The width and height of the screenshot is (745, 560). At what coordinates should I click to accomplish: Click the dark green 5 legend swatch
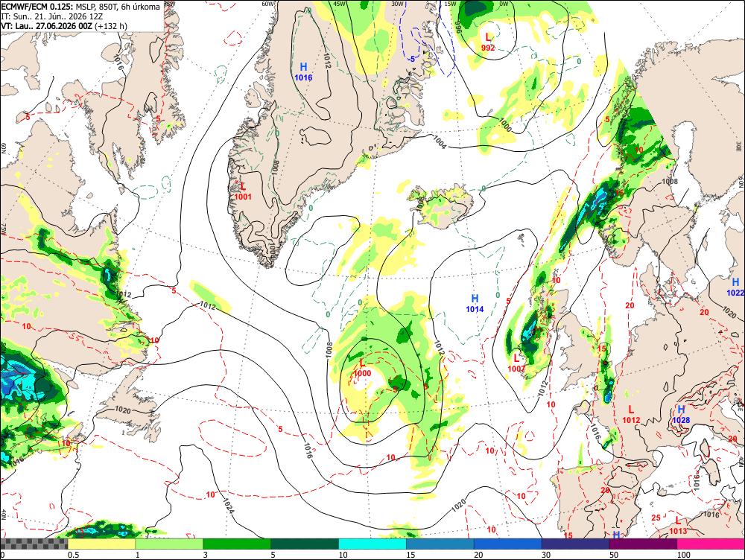click(x=305, y=544)
